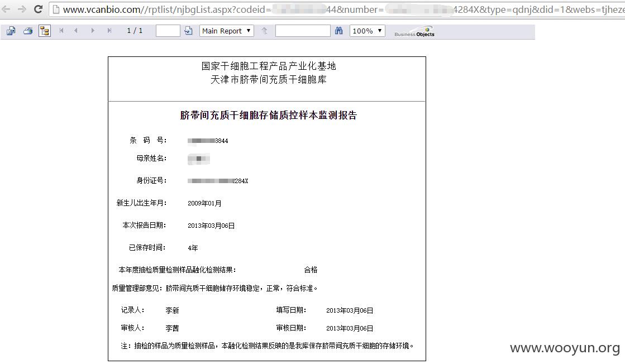625x364 pixels.
Task: Click report title 脐带间充质干细胞存储质控样本监测报告
Action: (269, 116)
